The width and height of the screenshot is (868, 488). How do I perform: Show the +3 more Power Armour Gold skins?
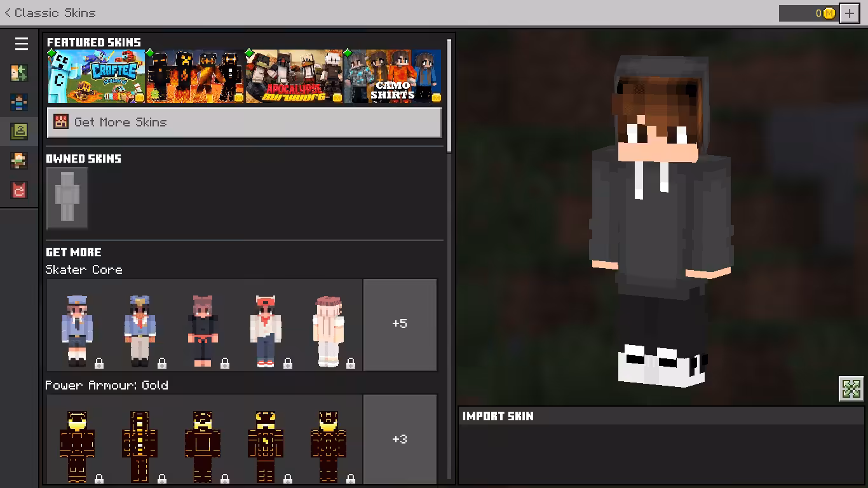point(400,439)
